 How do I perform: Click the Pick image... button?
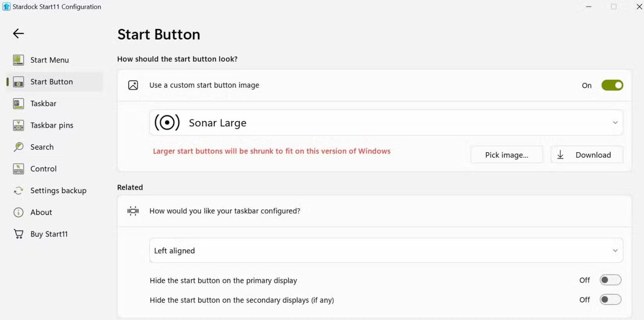coord(506,155)
